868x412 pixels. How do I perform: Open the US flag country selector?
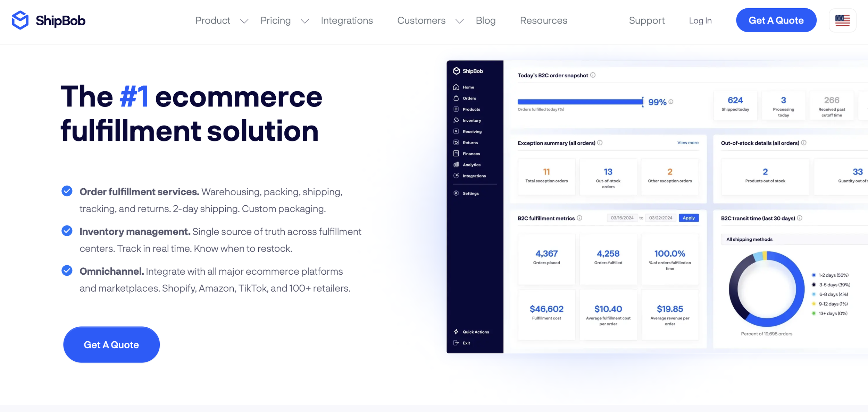click(x=842, y=20)
